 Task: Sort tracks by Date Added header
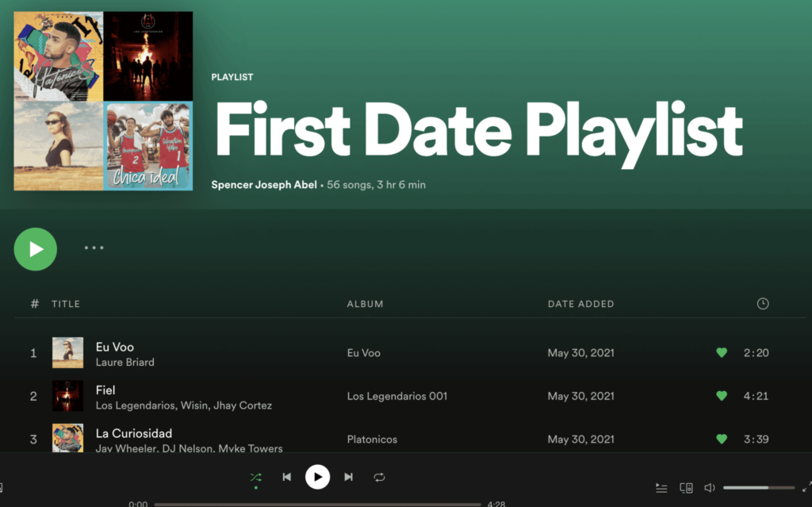(581, 304)
